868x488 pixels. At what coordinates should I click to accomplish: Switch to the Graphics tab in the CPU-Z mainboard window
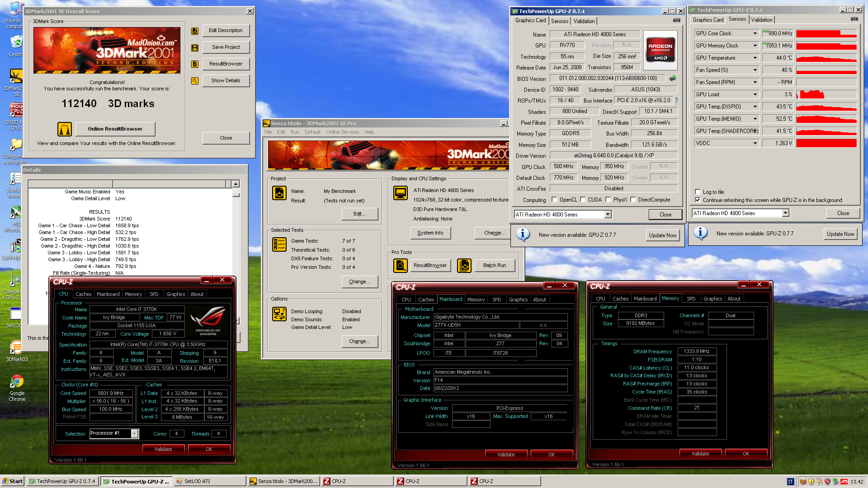point(518,300)
